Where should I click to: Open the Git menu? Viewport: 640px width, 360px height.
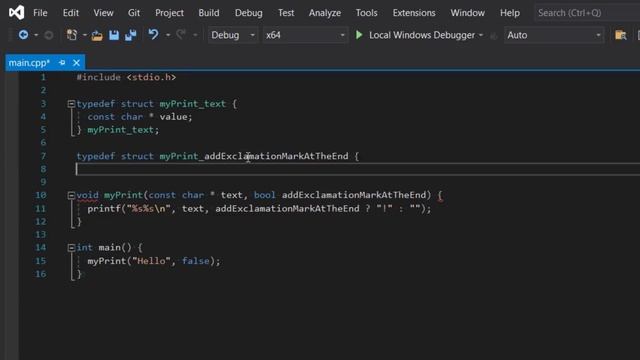pos(134,13)
